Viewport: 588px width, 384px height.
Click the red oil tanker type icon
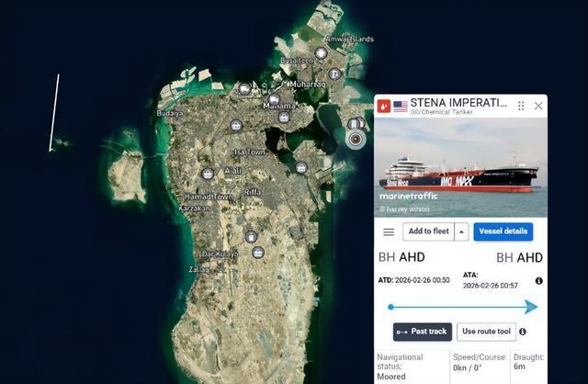click(x=384, y=107)
